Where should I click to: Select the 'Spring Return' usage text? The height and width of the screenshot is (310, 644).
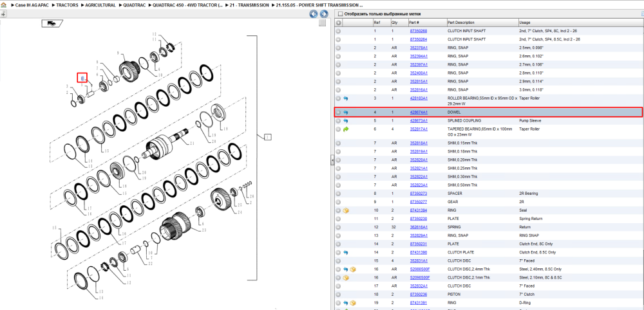click(530, 219)
